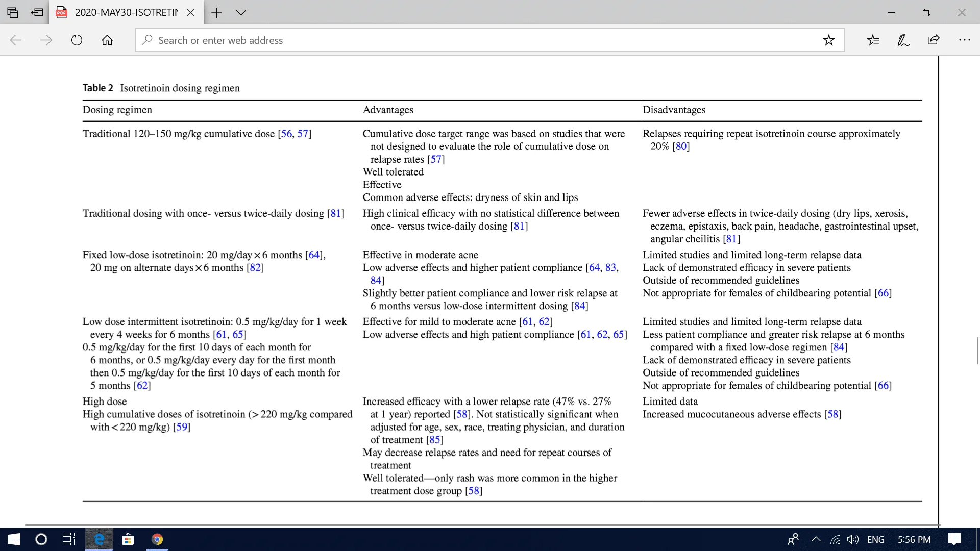Open reference 56 link in first row
The height and width of the screenshot is (551, 980).
tap(286, 134)
